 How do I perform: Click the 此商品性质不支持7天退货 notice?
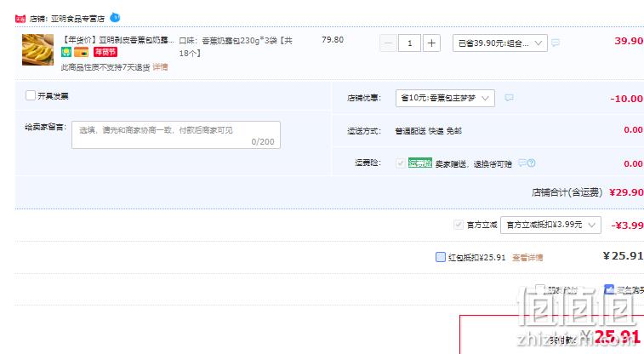coord(105,67)
